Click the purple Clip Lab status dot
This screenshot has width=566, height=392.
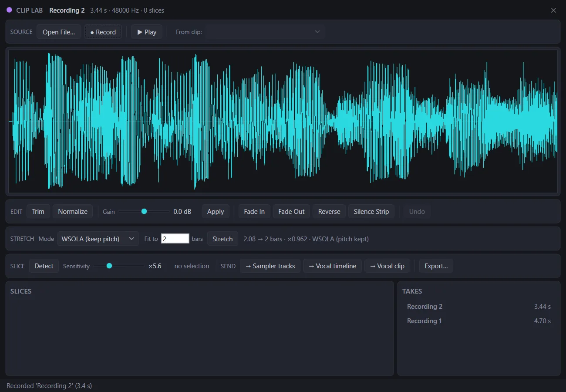pyautogui.click(x=9, y=10)
